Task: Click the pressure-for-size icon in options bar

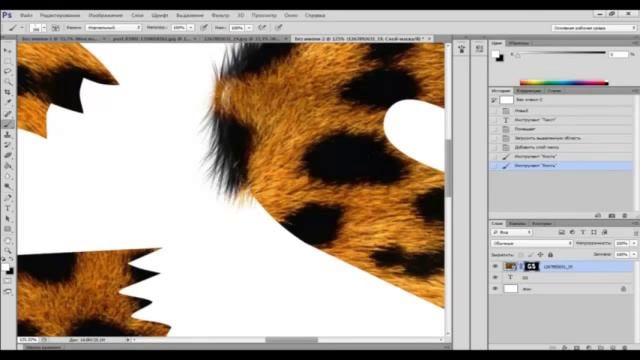Action: (278, 28)
